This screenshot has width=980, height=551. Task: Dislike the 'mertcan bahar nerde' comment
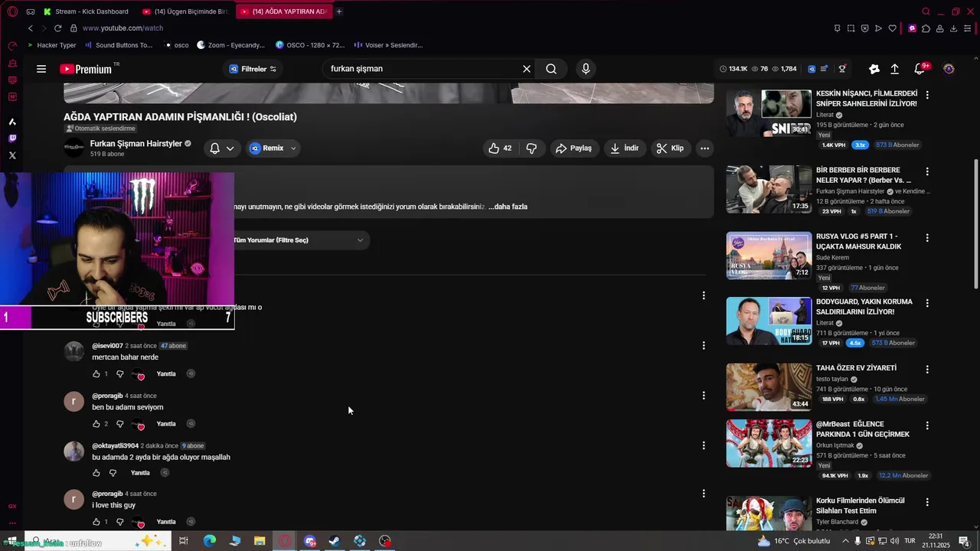[119, 374]
